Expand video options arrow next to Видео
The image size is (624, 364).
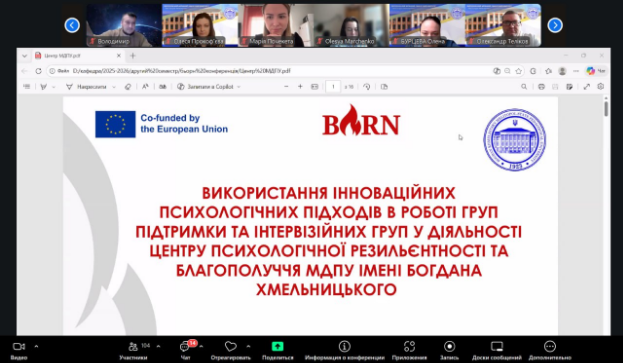[x=36, y=346]
